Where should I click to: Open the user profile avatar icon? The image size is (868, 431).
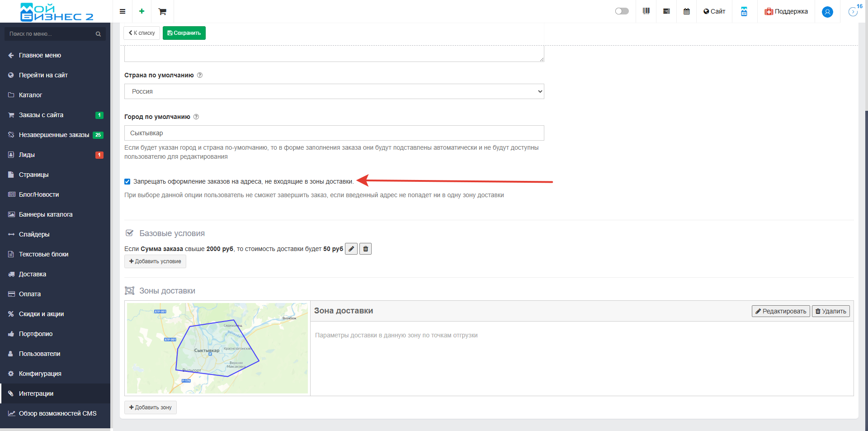[827, 12]
